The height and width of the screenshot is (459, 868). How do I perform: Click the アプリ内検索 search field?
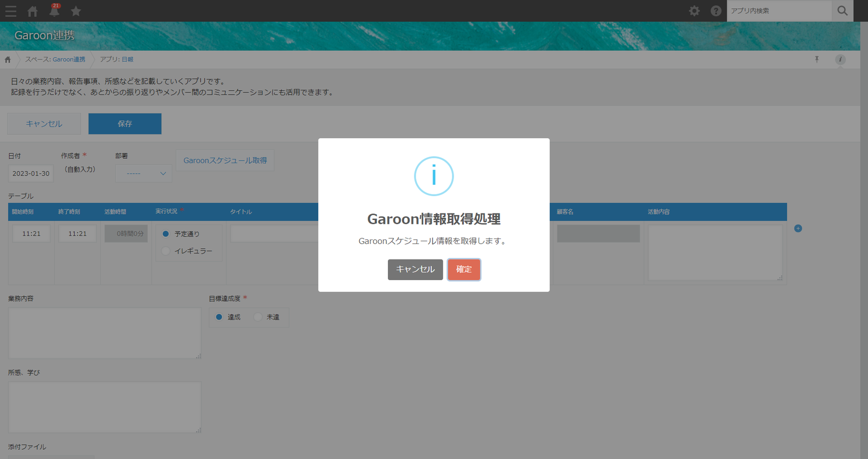779,11
